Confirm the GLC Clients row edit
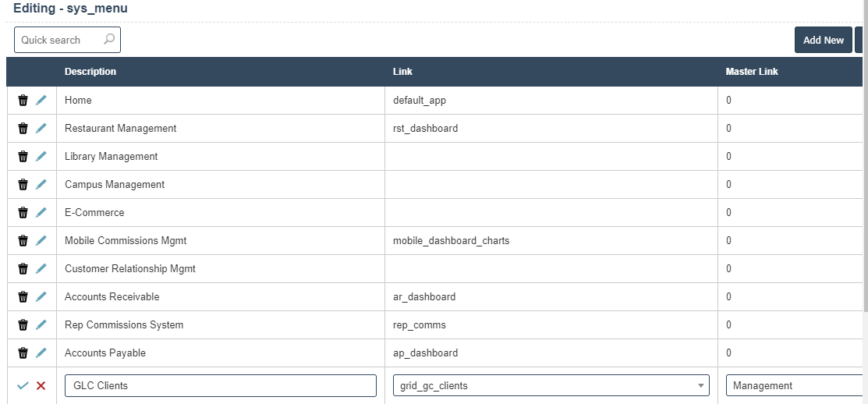 pos(23,386)
